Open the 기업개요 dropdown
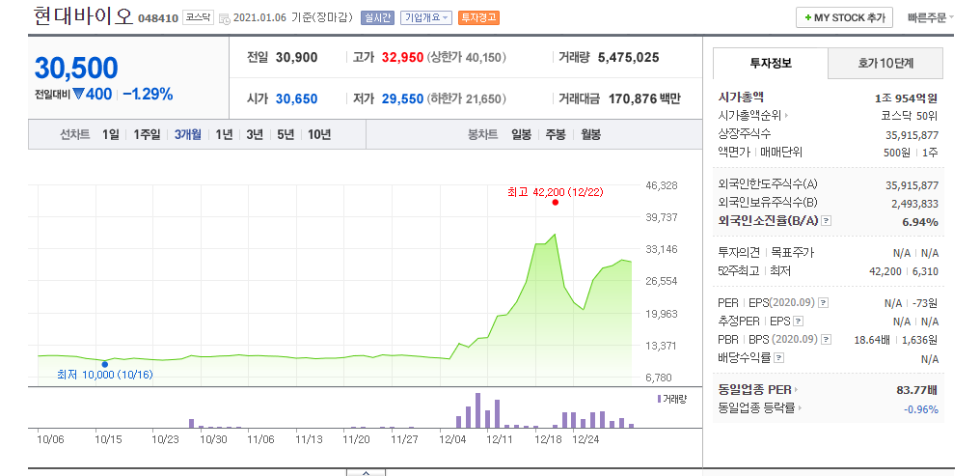Viewport: 980px width, 476px height. coord(427,17)
